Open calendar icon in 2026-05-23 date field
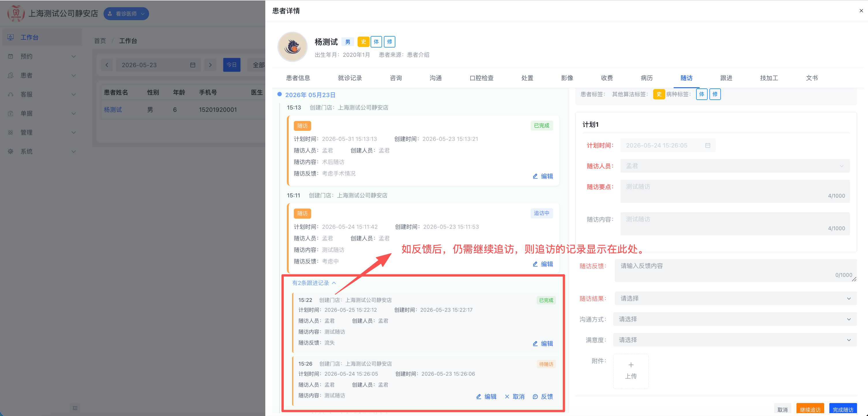Image resolution: width=868 pixels, height=416 pixels. (x=193, y=65)
